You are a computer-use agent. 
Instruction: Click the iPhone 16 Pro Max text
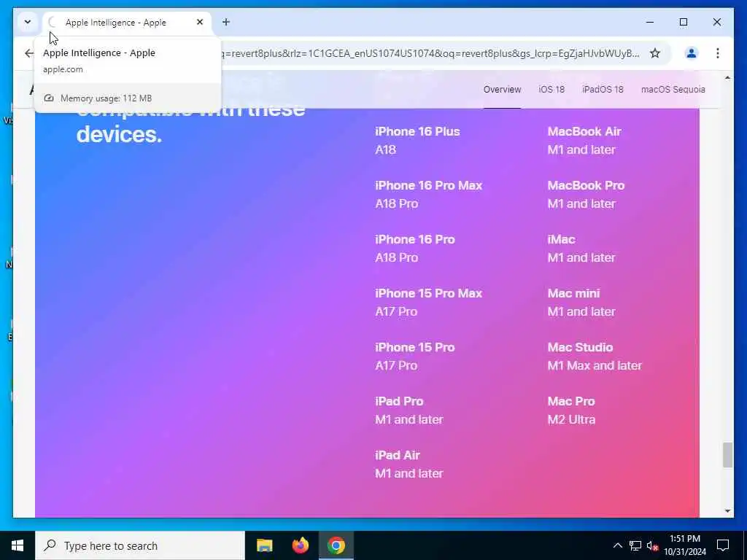[x=429, y=185]
